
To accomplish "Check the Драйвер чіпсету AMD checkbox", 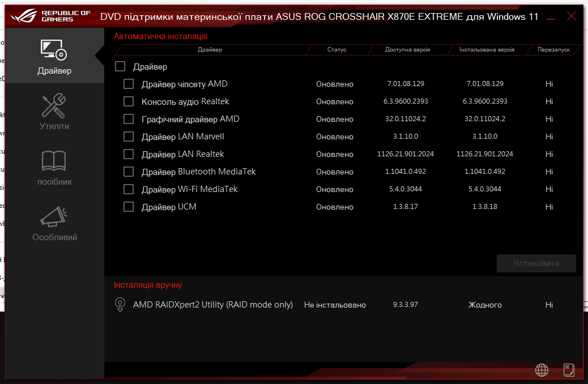I will (129, 84).
